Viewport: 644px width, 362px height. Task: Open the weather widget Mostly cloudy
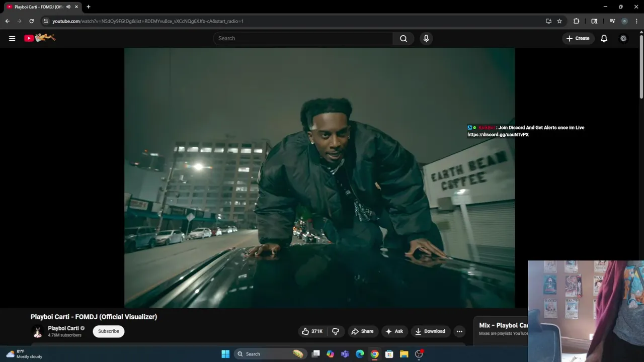pyautogui.click(x=24, y=354)
